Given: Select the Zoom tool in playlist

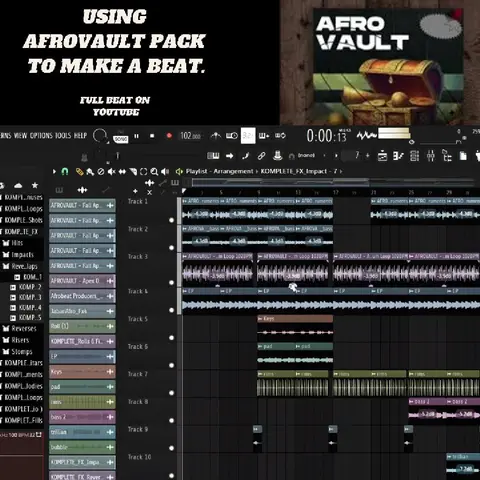Looking at the screenshot, I should pos(154,171).
